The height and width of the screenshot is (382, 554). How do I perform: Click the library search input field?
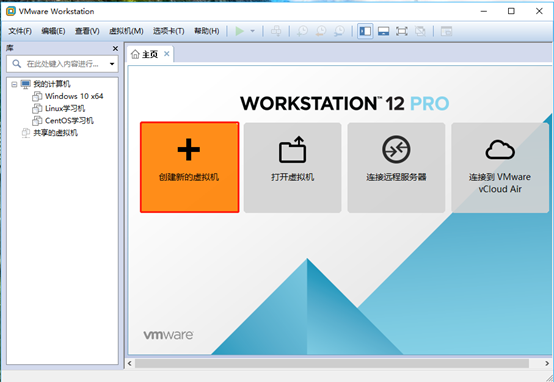(x=63, y=64)
